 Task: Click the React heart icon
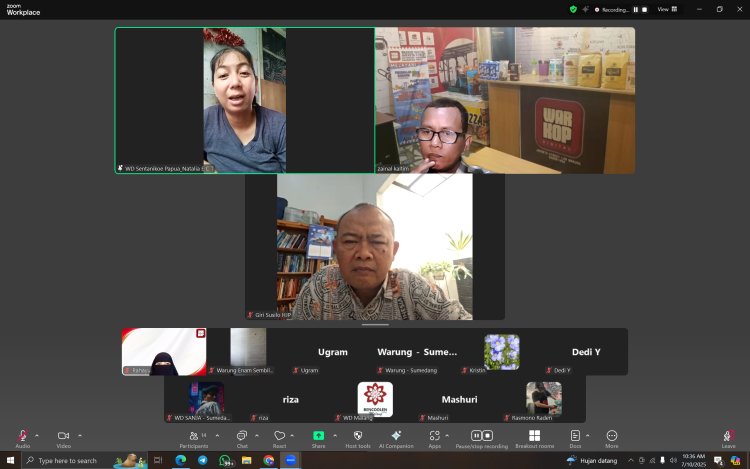(x=279, y=436)
